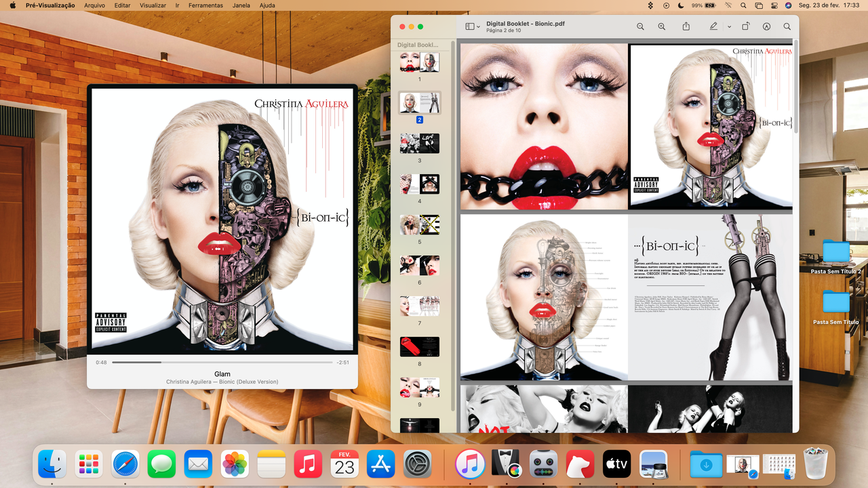The image size is (868, 488).
Task: Open iTunes icon in the Dock
Action: tap(470, 464)
